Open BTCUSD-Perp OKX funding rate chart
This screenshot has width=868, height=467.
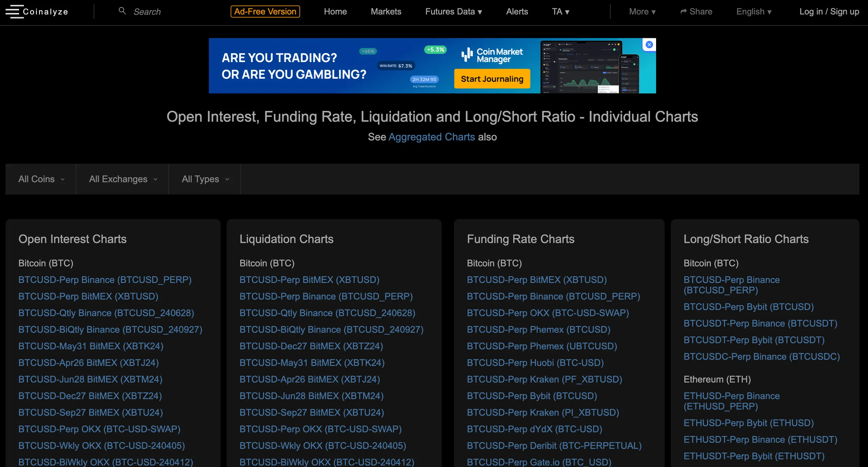(548, 313)
